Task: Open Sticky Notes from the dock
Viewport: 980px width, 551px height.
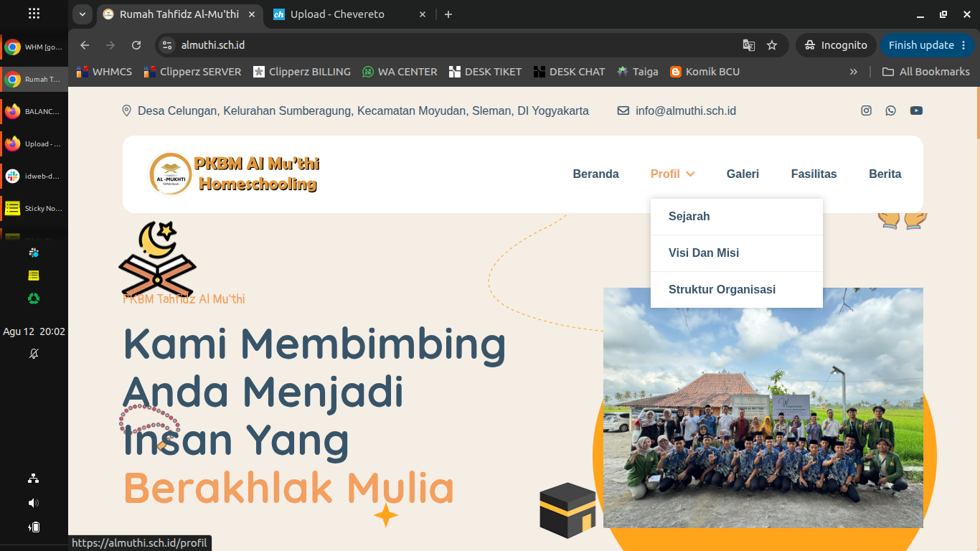Action: pos(34,209)
